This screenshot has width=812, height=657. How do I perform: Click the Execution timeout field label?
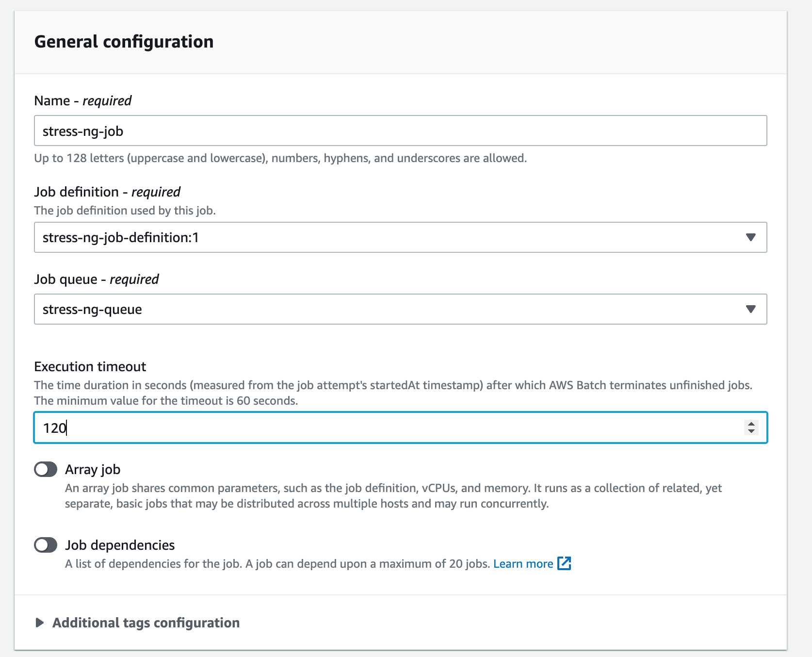(x=90, y=366)
